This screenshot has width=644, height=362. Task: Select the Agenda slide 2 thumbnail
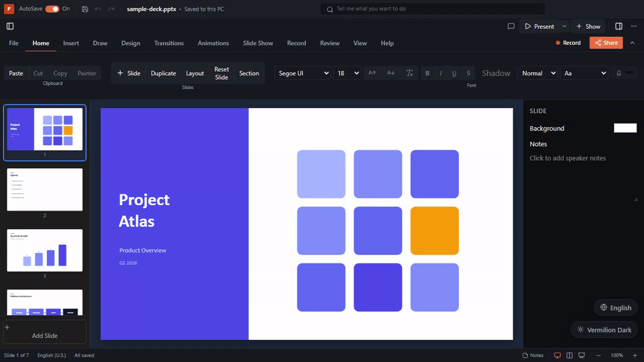tap(45, 190)
